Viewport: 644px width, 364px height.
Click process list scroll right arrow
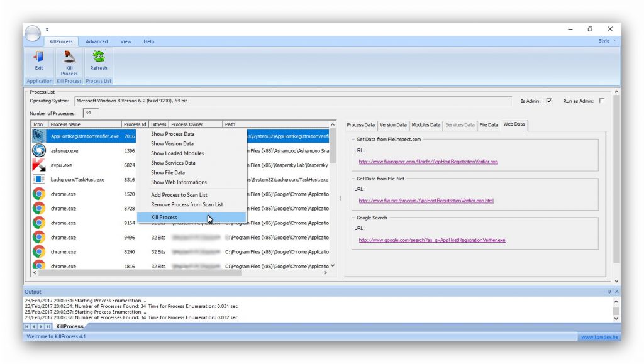tap(325, 272)
